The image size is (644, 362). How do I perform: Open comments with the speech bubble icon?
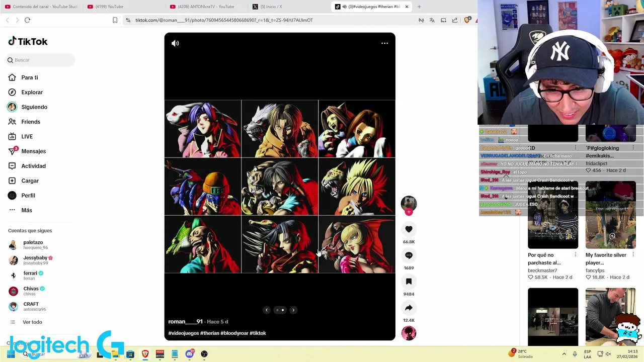point(409,255)
